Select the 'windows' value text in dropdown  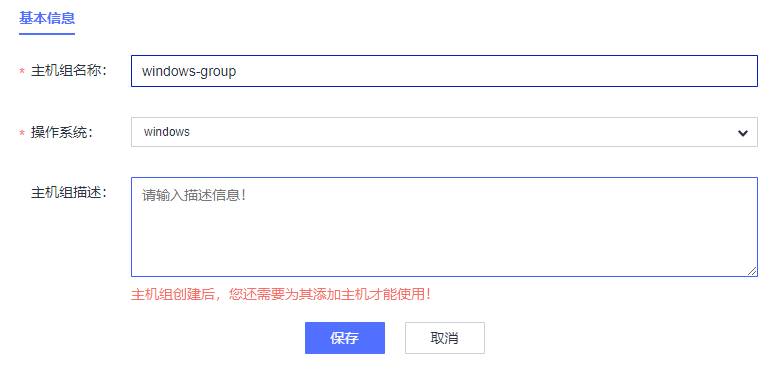click(167, 132)
